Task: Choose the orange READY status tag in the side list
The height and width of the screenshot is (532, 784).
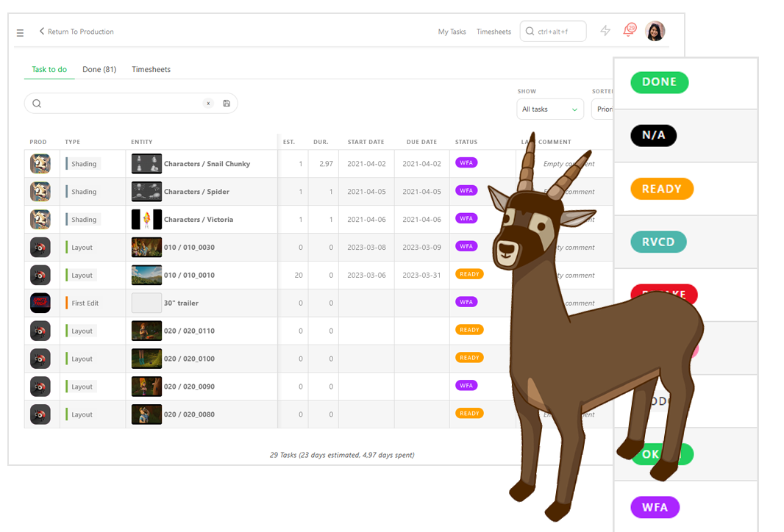Action: tap(661, 189)
